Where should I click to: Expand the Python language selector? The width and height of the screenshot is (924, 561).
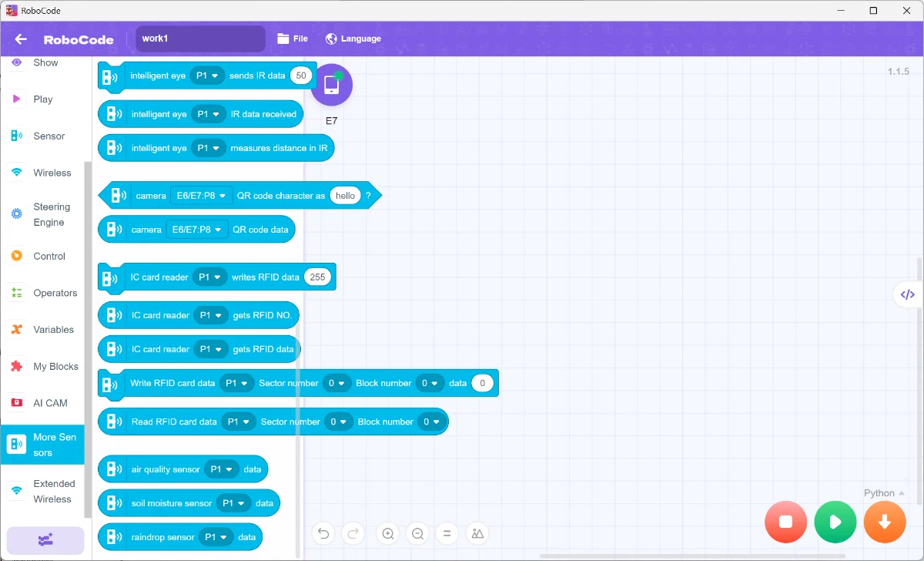884,493
